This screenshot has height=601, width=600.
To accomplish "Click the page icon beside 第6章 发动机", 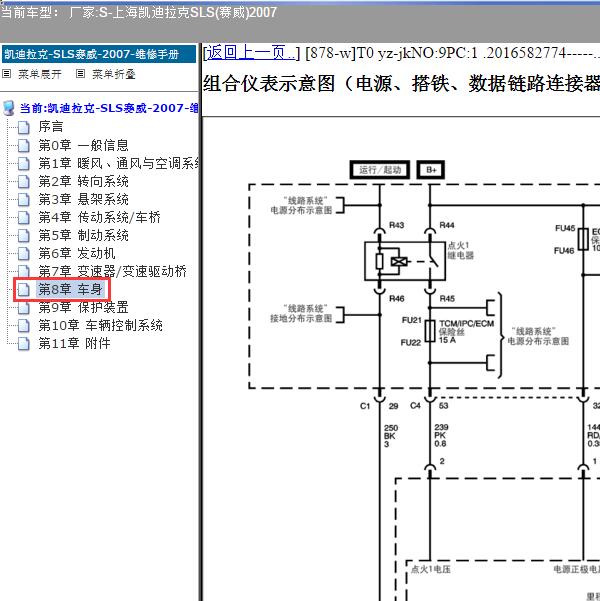I will (24, 254).
